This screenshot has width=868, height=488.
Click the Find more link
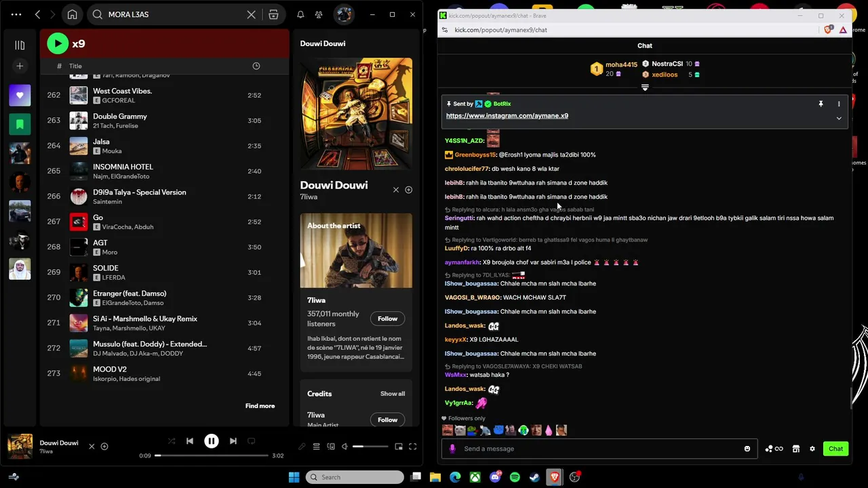260,406
